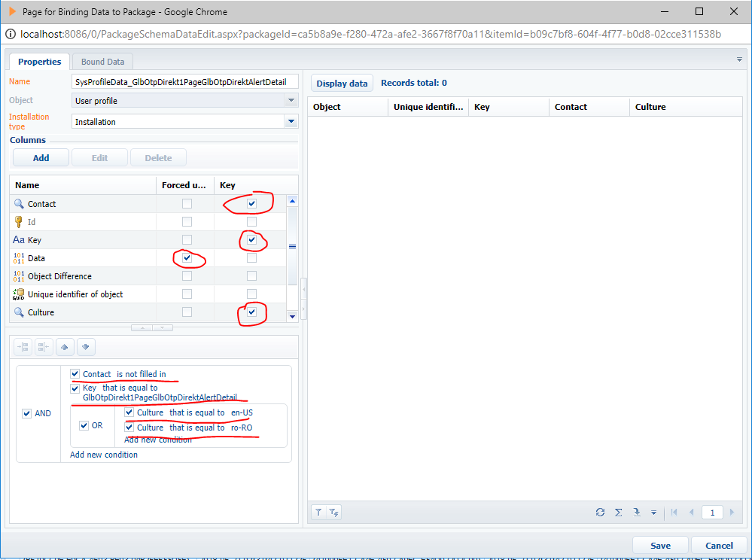Click the indent condition icon
The image size is (752, 560).
tap(23, 346)
